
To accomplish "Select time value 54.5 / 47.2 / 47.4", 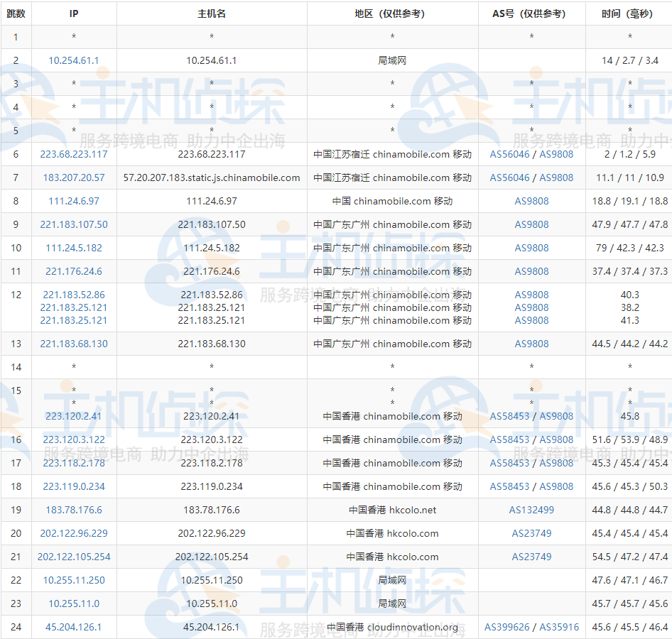I will point(629,557).
